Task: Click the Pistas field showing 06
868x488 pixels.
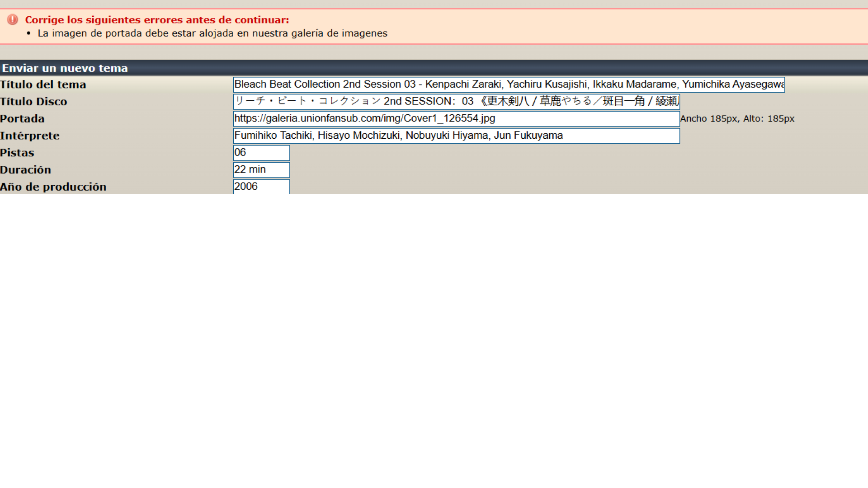Action: point(261,153)
